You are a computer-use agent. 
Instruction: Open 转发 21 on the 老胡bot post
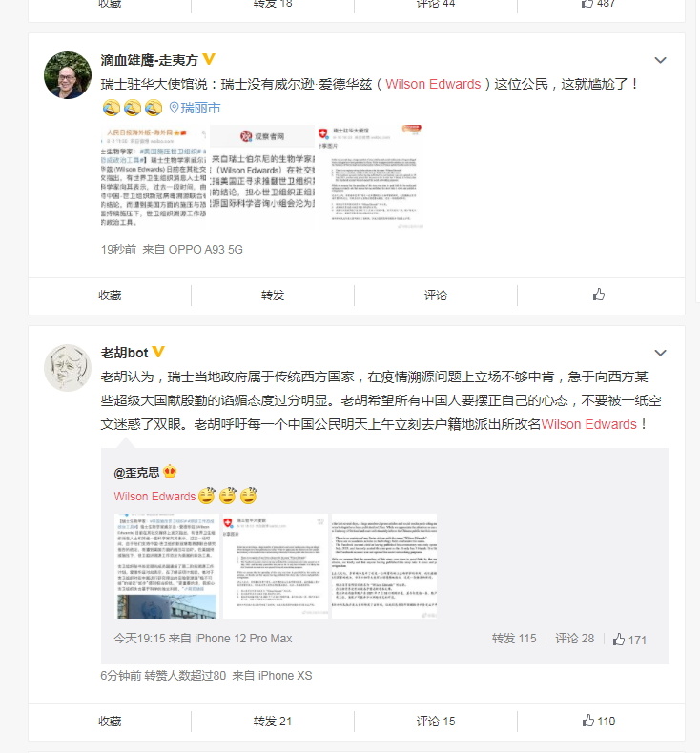click(x=273, y=721)
